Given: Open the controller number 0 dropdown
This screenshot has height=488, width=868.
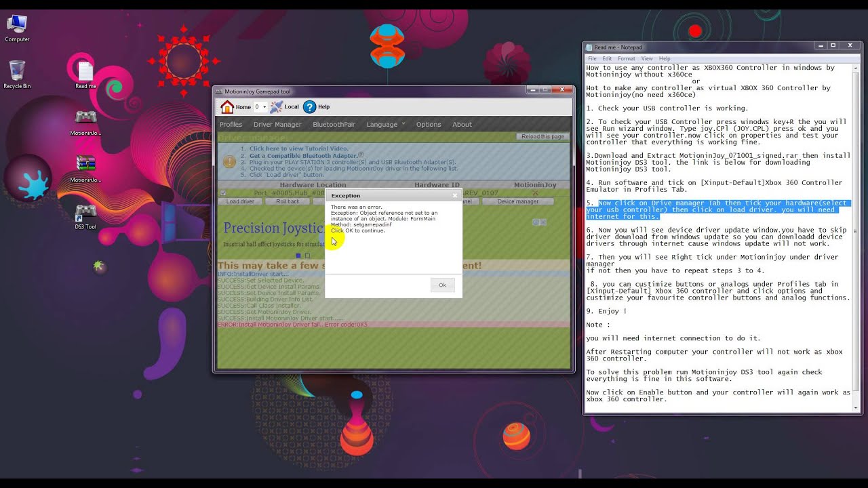Looking at the screenshot, I should click(x=260, y=107).
